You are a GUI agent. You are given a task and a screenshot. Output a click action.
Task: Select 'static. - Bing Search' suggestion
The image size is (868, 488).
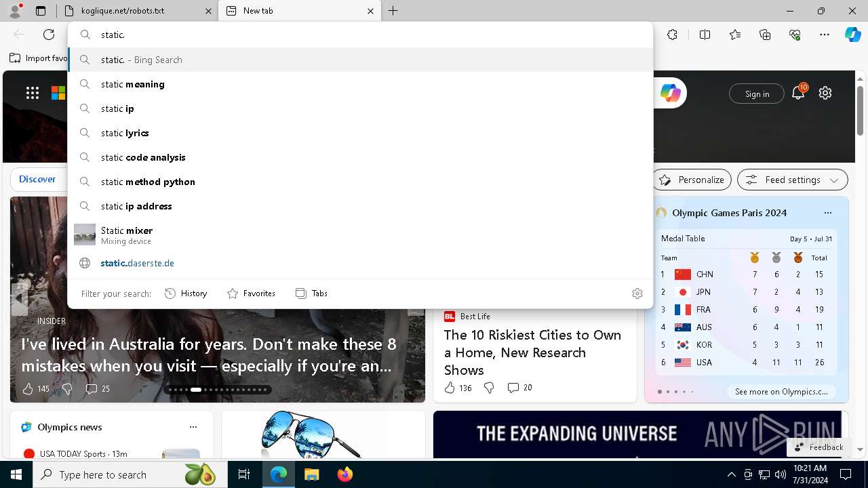click(x=360, y=60)
